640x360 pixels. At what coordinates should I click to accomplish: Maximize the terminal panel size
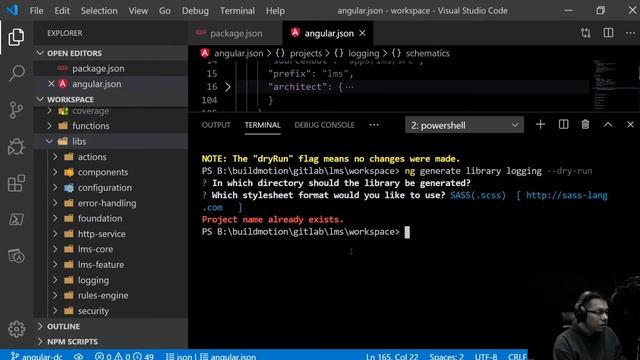(x=608, y=124)
